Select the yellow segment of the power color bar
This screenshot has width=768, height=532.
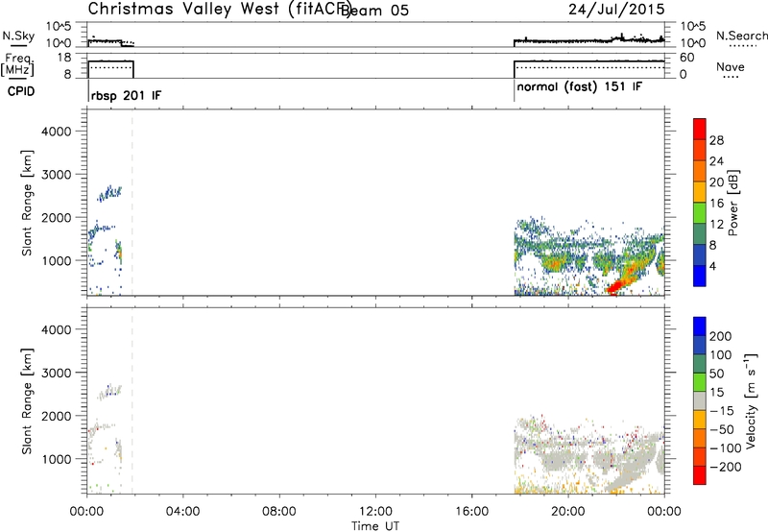700,191
